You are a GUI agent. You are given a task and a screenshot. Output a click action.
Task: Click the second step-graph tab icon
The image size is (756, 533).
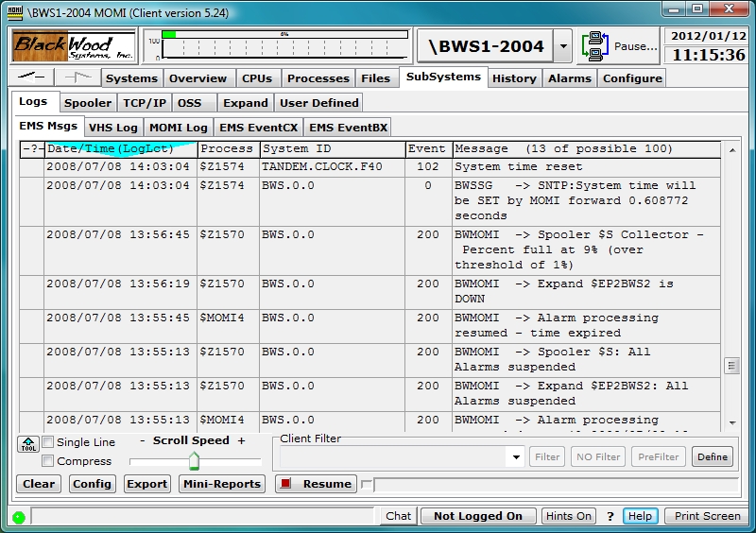point(78,77)
